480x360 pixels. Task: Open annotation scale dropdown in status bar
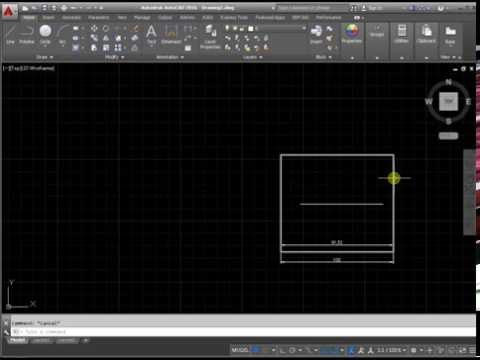pyautogui.click(x=391, y=350)
